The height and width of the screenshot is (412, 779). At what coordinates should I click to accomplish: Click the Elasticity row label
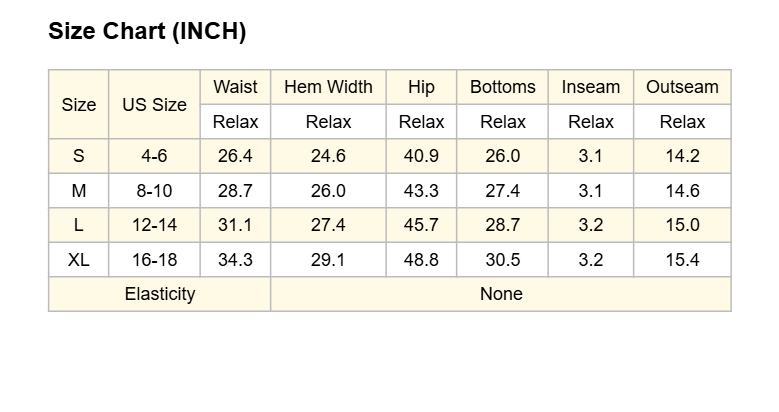159,294
